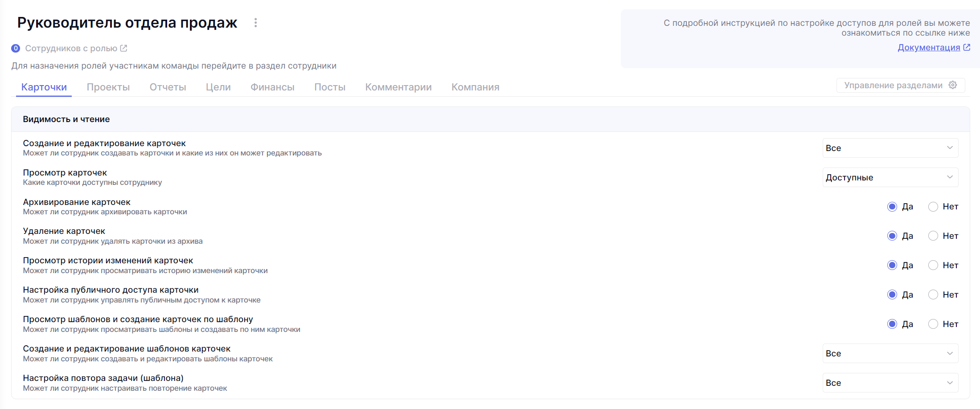Open the three-dot menu next to role title
Screen dimensions: 980x409
tap(255, 23)
